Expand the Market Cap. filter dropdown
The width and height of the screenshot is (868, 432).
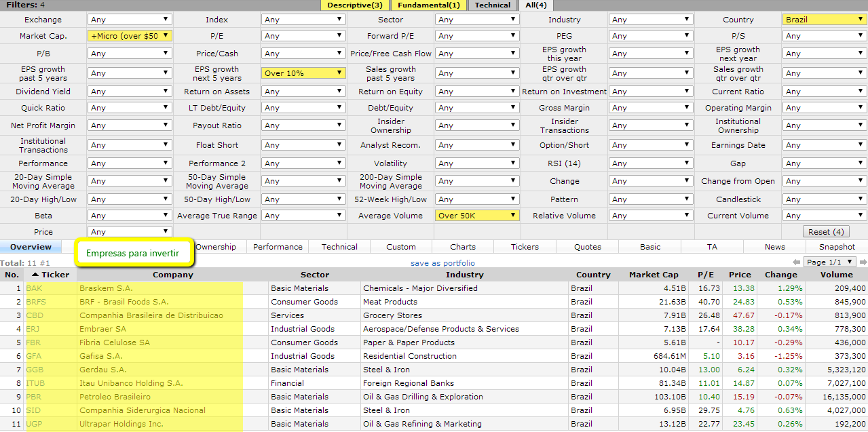129,36
